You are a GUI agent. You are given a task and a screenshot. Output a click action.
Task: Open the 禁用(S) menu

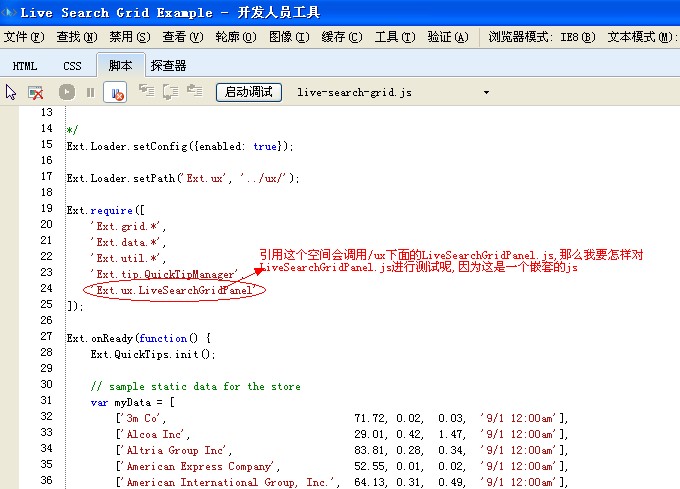[130, 37]
